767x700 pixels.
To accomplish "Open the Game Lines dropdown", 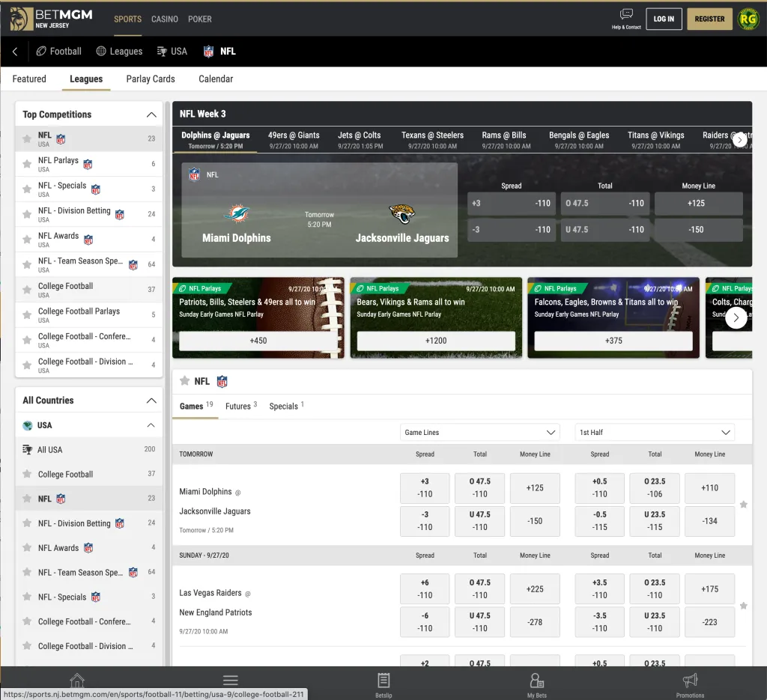I will 479,432.
